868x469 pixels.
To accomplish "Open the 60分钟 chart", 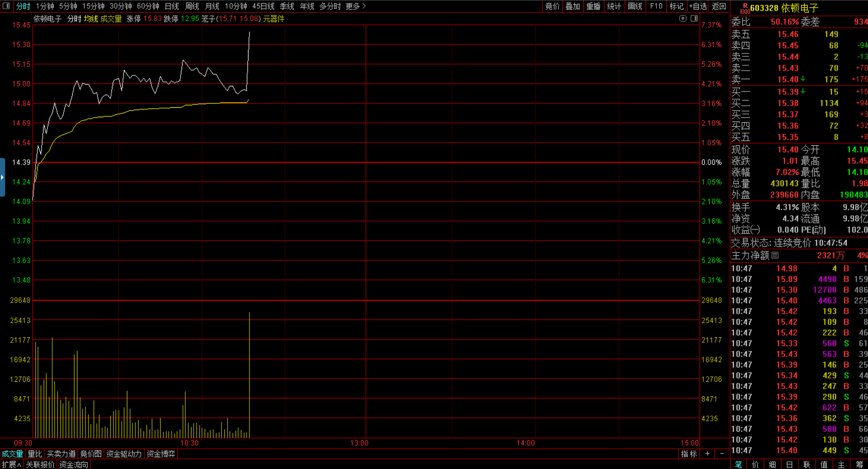I will (148, 6).
